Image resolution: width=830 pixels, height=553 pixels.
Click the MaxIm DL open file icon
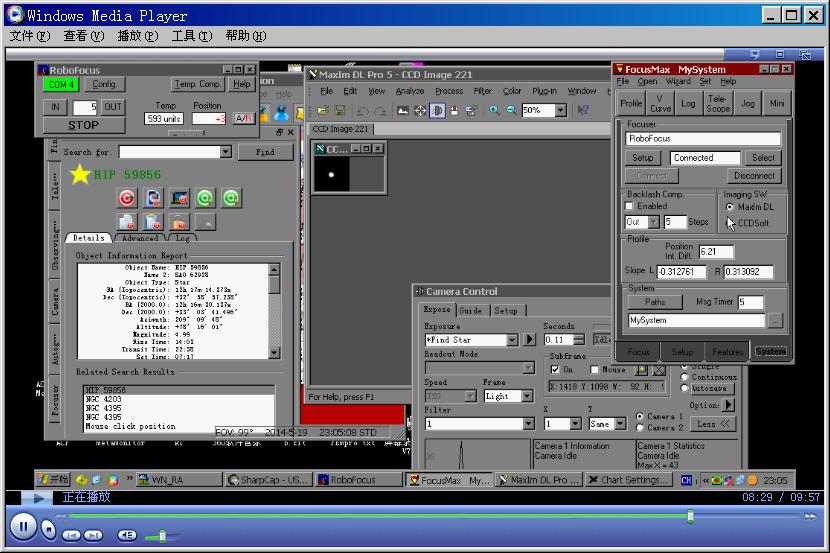[x=323, y=110]
